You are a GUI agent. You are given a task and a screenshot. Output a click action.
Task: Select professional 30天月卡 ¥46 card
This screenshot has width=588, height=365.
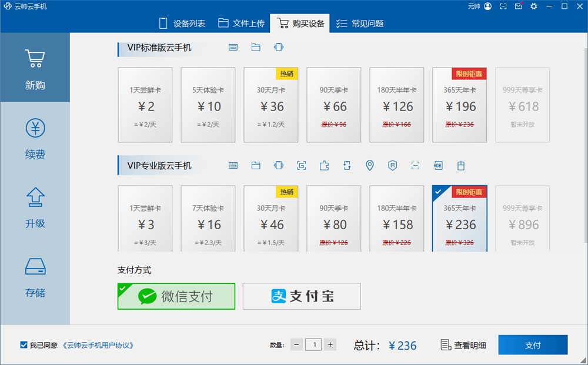(270, 219)
